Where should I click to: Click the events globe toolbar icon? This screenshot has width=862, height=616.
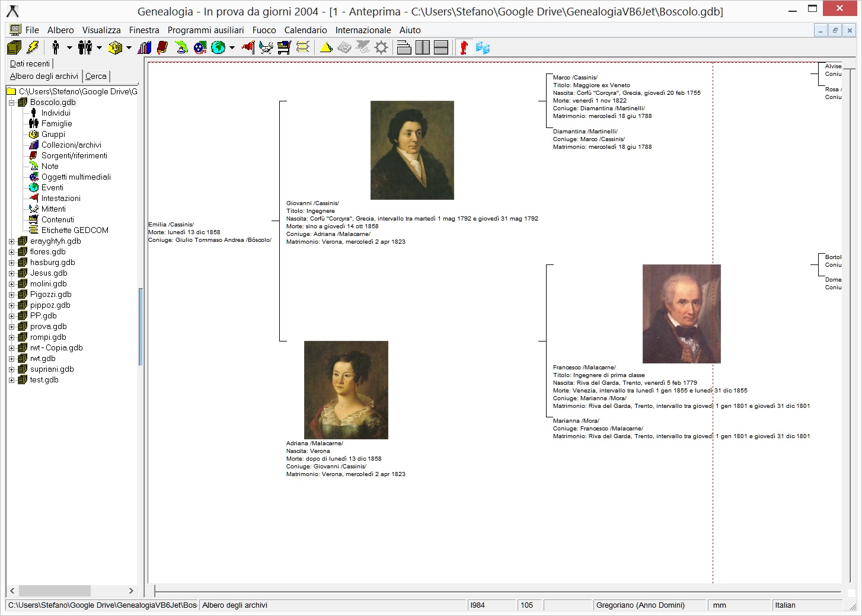[x=218, y=47]
